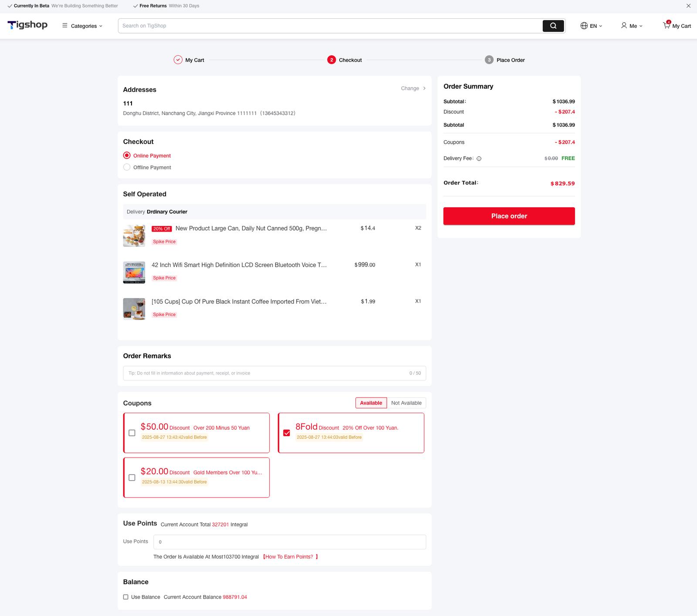Viewport: 697px width, 616px height.
Task: Click the delivery fee info icon
Action: click(479, 159)
